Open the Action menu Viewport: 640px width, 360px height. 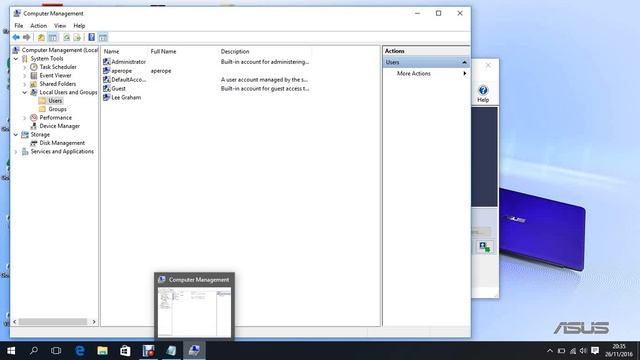point(39,26)
